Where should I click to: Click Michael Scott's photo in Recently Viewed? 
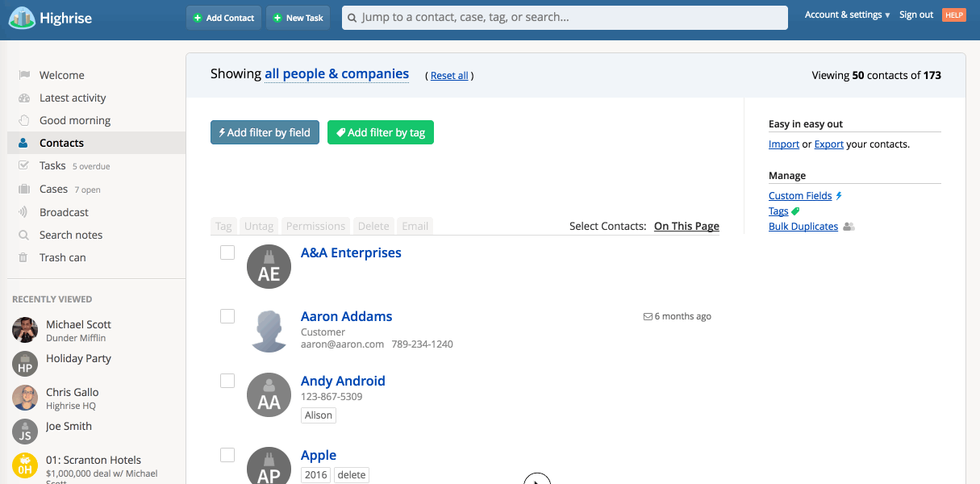(25, 330)
